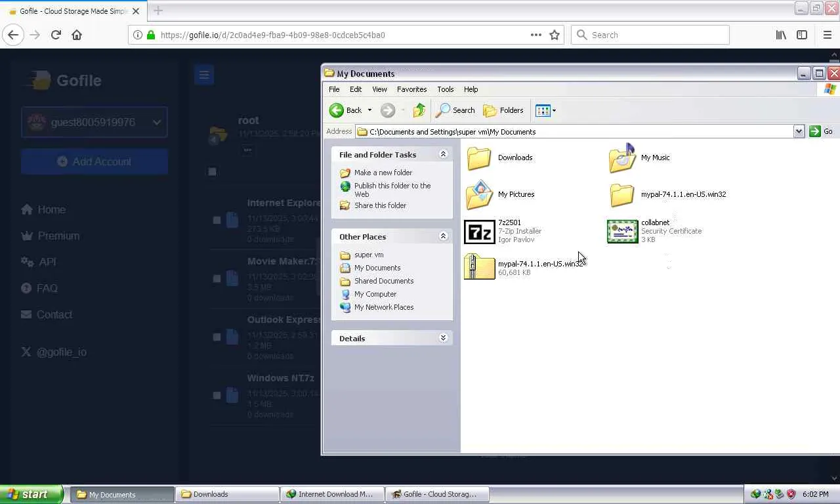The image size is (840, 504).
Task: Open the Gofile root folder icon
Action: coord(218,135)
